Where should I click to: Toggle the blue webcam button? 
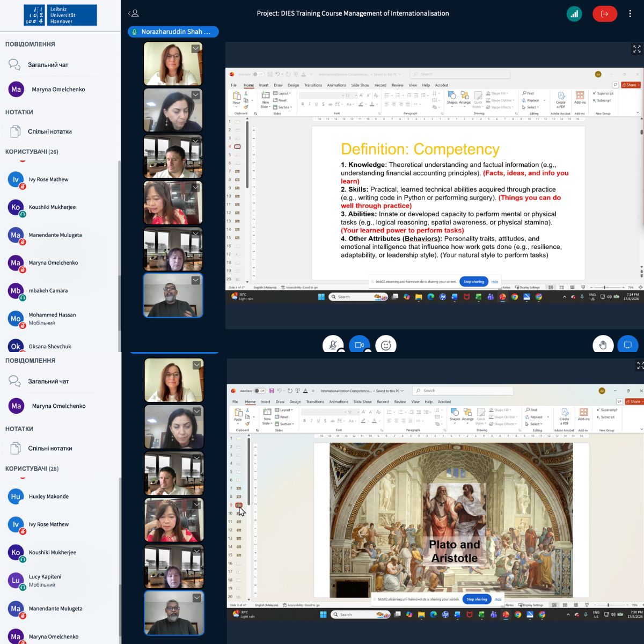click(360, 345)
